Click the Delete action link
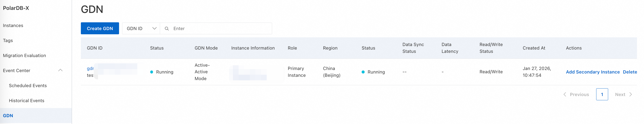 click(x=629, y=72)
